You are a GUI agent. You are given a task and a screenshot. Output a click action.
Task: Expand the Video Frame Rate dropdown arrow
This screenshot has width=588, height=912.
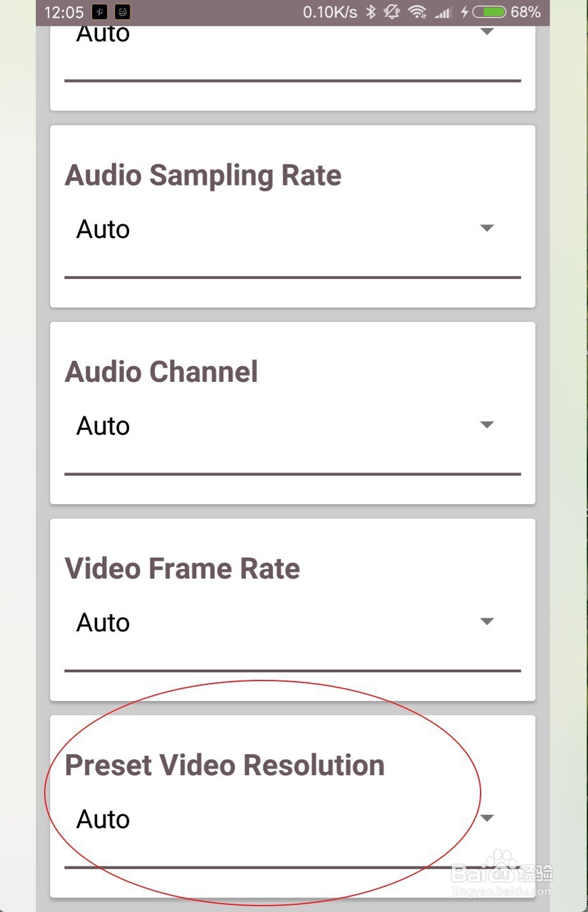[487, 621]
